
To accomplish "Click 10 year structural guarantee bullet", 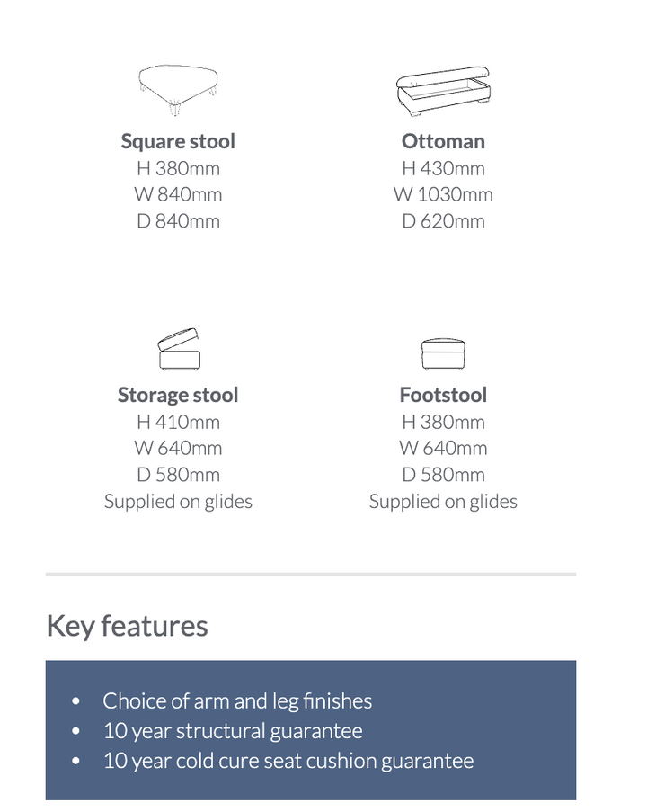I will point(233,731).
